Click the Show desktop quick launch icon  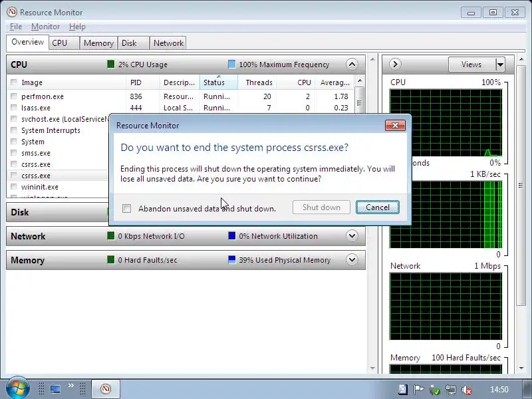pyautogui.click(x=55, y=389)
